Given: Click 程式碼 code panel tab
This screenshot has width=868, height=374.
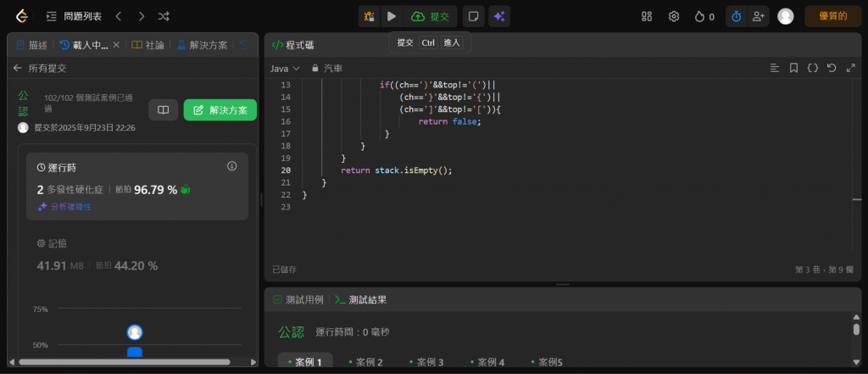Looking at the screenshot, I should coord(292,45).
